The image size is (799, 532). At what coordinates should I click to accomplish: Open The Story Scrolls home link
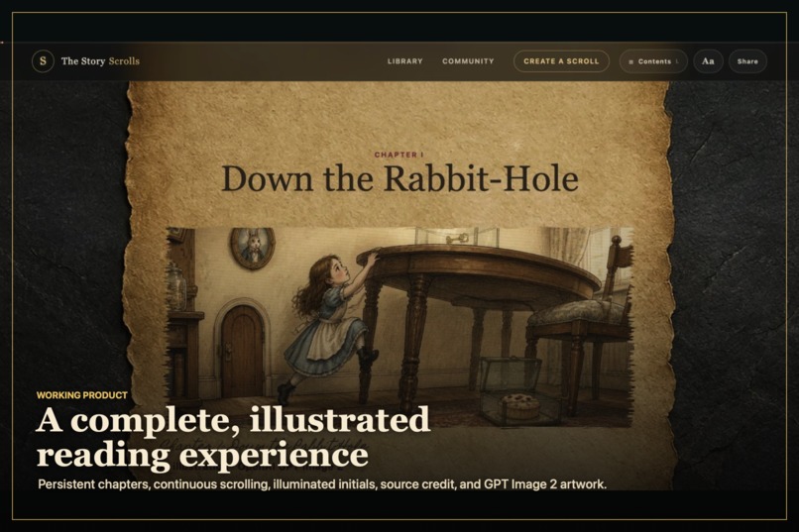point(100,61)
